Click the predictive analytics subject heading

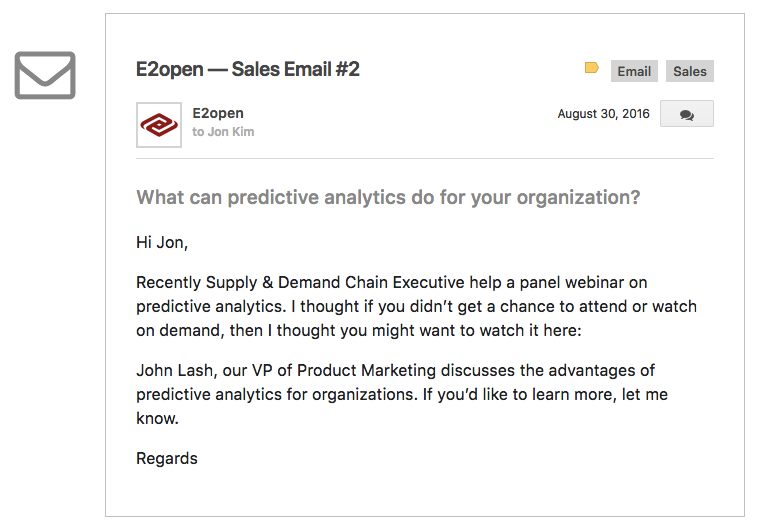388,198
